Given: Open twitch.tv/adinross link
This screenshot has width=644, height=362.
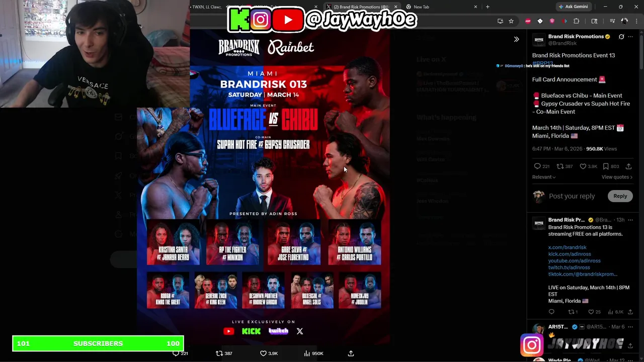Looking at the screenshot, I should [x=569, y=267].
